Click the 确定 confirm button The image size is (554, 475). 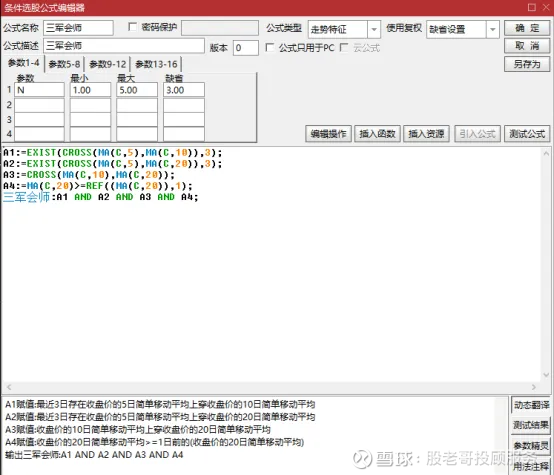coord(527,28)
